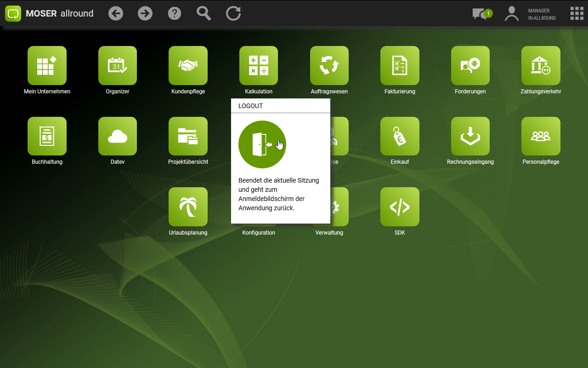This screenshot has height=368, width=588.
Task: Open the Zahlungsverkehr bank tile
Action: click(x=541, y=66)
